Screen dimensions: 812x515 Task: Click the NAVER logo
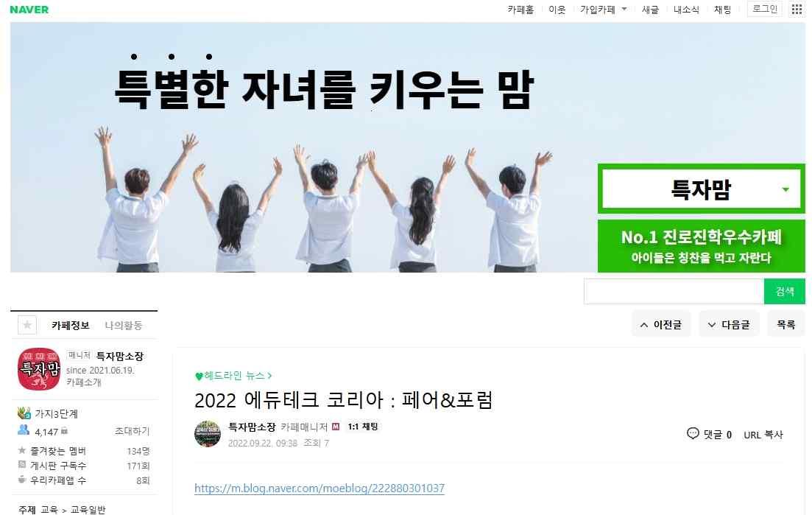(29, 10)
